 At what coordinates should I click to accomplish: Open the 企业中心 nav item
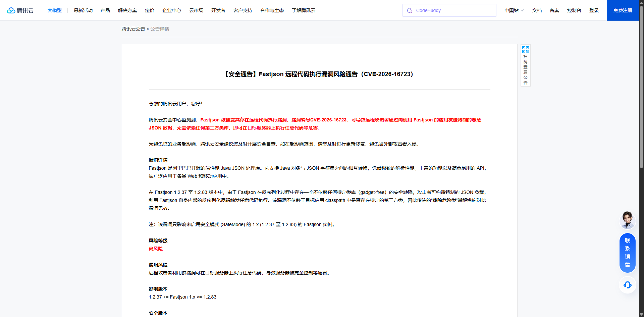[172, 10]
